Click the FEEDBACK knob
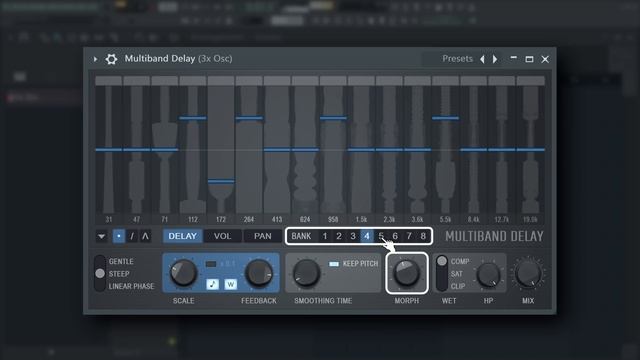The image size is (640, 360). tap(259, 273)
